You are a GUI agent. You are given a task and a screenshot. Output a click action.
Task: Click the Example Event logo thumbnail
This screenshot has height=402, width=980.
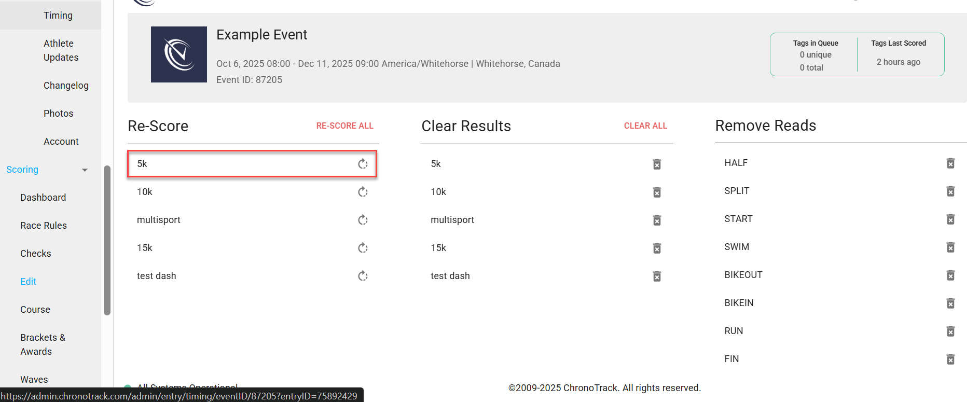(x=179, y=54)
